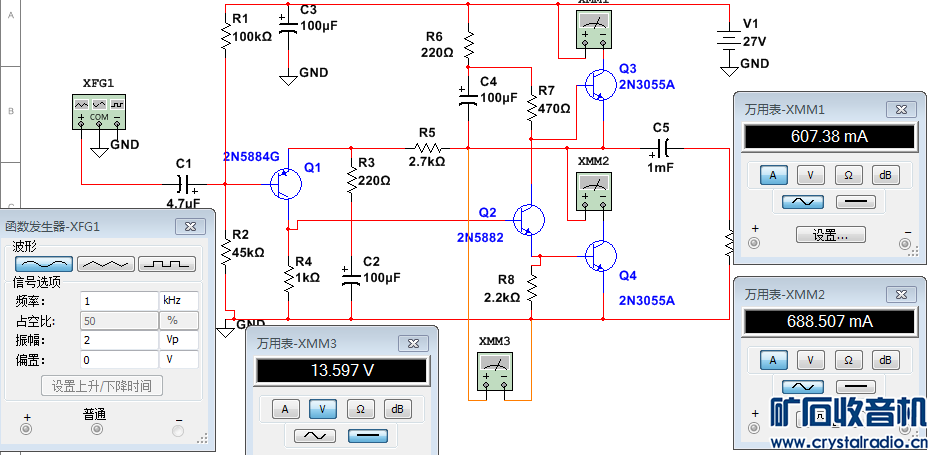Screen dimensions: 936x455
Task: Select square waveform in function generator XFG1
Action: coord(167,263)
